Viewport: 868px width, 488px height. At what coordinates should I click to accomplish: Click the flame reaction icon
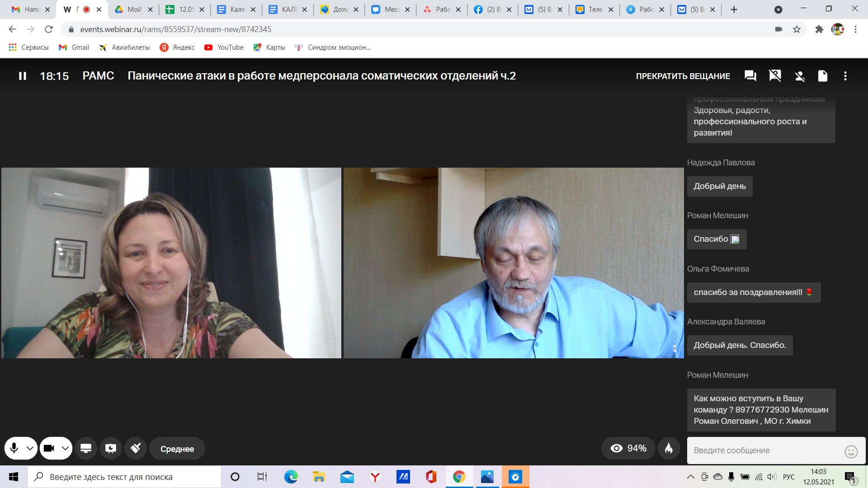[x=669, y=448]
